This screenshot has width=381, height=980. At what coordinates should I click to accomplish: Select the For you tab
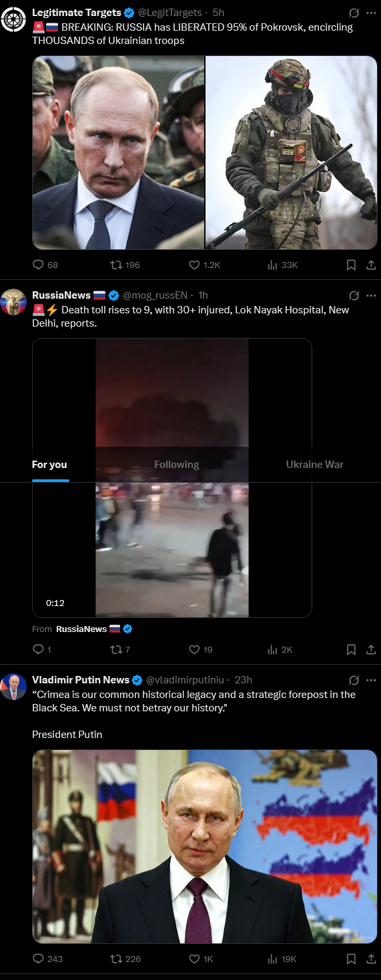(x=49, y=465)
